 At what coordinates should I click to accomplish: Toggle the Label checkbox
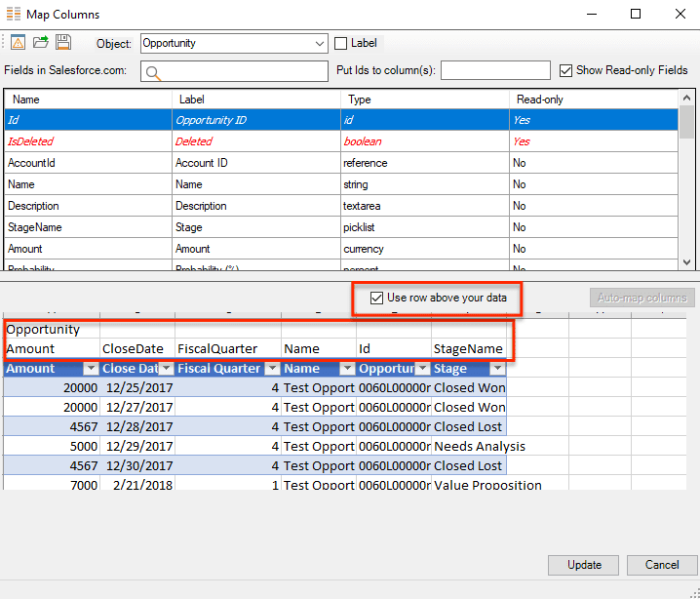click(340, 43)
